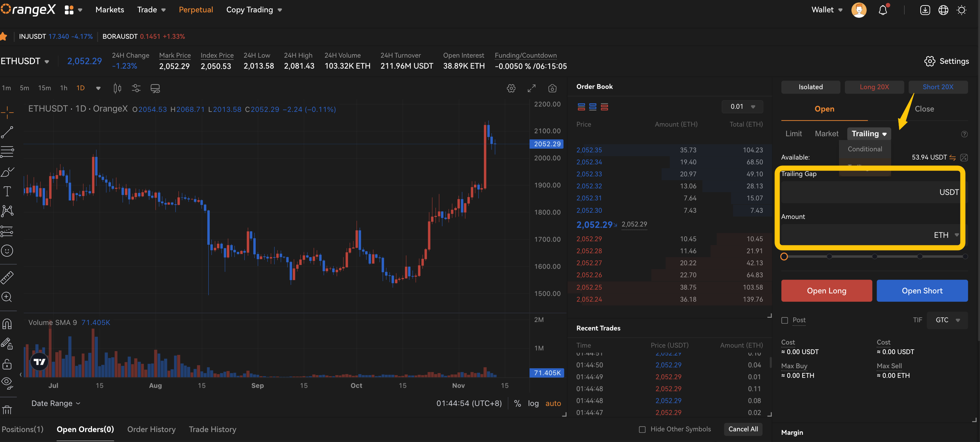The height and width of the screenshot is (442, 980).
Task: Select the ruler measure tool
Action: point(7,277)
